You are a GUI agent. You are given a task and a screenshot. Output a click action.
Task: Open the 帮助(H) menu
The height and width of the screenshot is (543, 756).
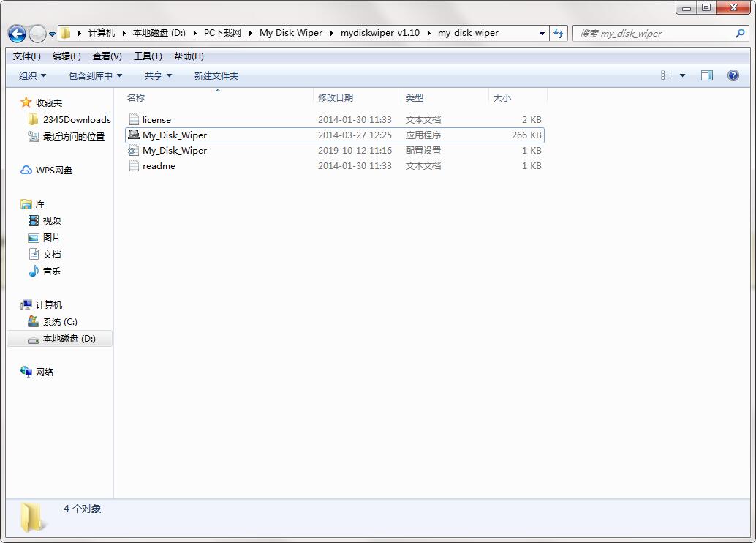pyautogui.click(x=189, y=56)
